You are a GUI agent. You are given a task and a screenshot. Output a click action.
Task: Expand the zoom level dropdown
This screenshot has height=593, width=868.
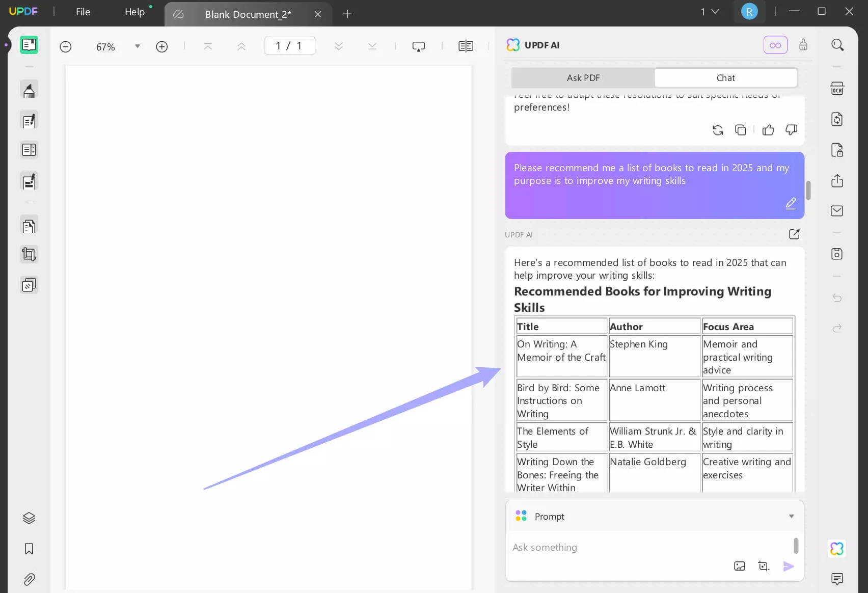point(137,46)
